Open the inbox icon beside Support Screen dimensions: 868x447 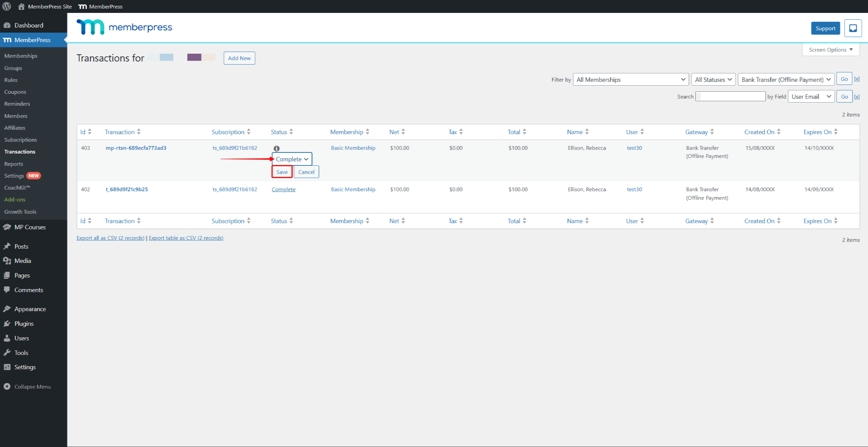pyautogui.click(x=853, y=28)
